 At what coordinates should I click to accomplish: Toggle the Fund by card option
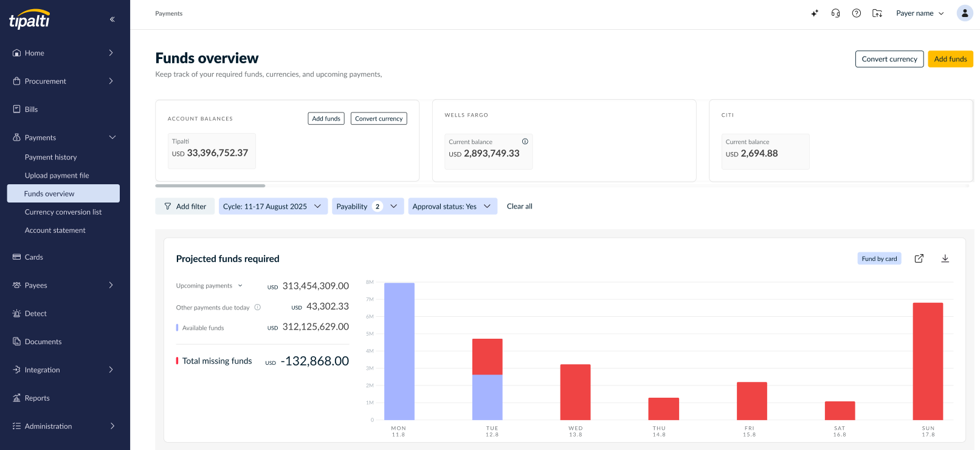(x=879, y=258)
